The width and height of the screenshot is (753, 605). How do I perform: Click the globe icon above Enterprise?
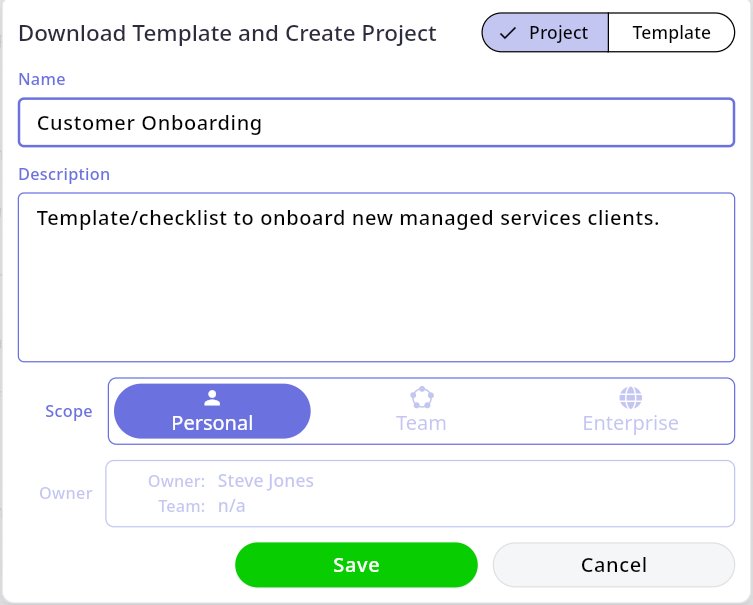[x=630, y=398]
